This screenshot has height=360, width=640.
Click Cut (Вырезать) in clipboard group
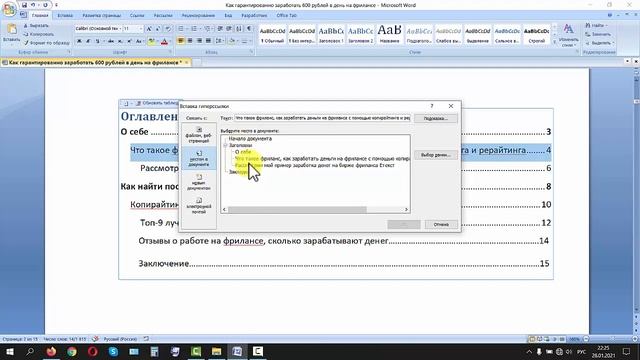(x=36, y=26)
